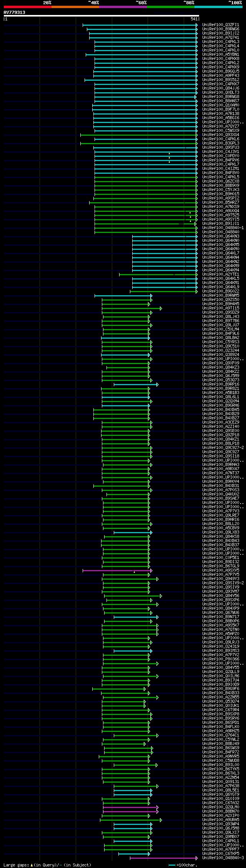
Task: Select the UniRef100_Q2QLM0 label
Action: (x=221, y=807)
